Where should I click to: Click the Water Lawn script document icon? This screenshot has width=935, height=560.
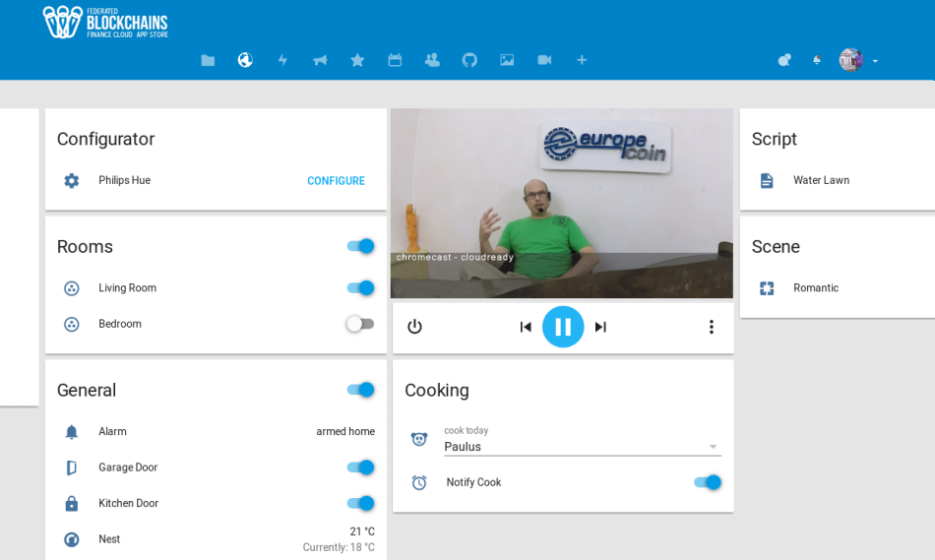[x=767, y=181]
